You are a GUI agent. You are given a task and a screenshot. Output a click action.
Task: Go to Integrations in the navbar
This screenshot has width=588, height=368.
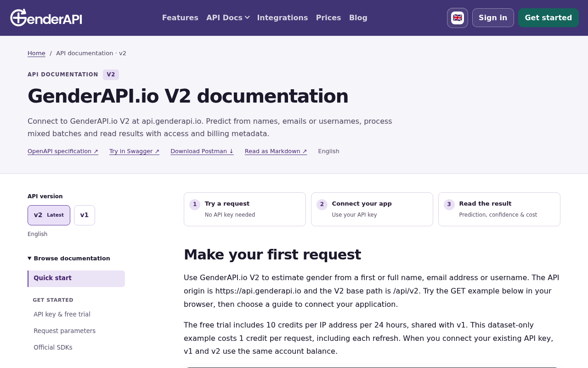pyautogui.click(x=283, y=17)
